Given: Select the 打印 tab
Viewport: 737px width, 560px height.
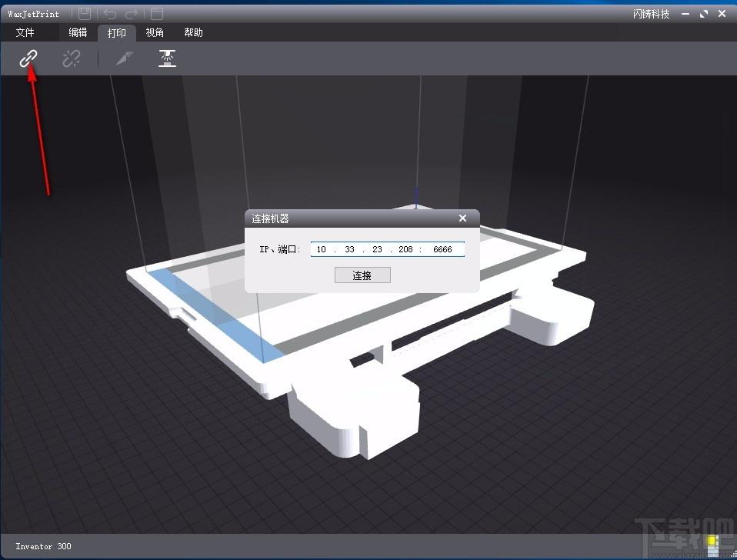Looking at the screenshot, I should coord(117,33).
